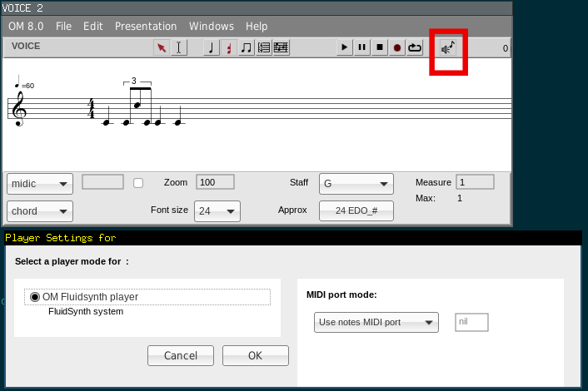Image resolution: width=588 pixels, height=391 pixels.
Task: Open the Font size 24 dropdown
Action: tap(217, 211)
